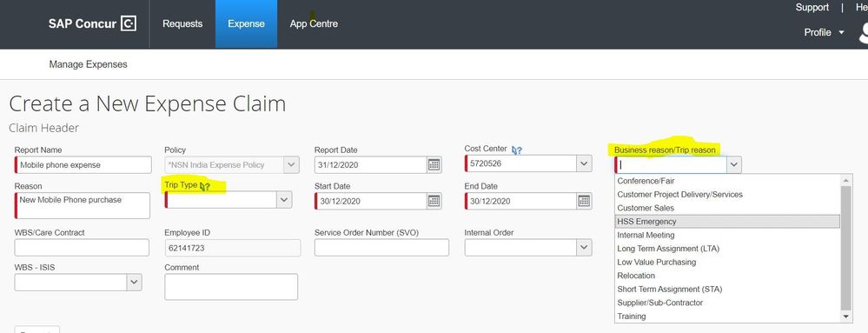Open the App Centre tab
Image resolution: width=868 pixels, height=333 pixels.
coord(314,23)
